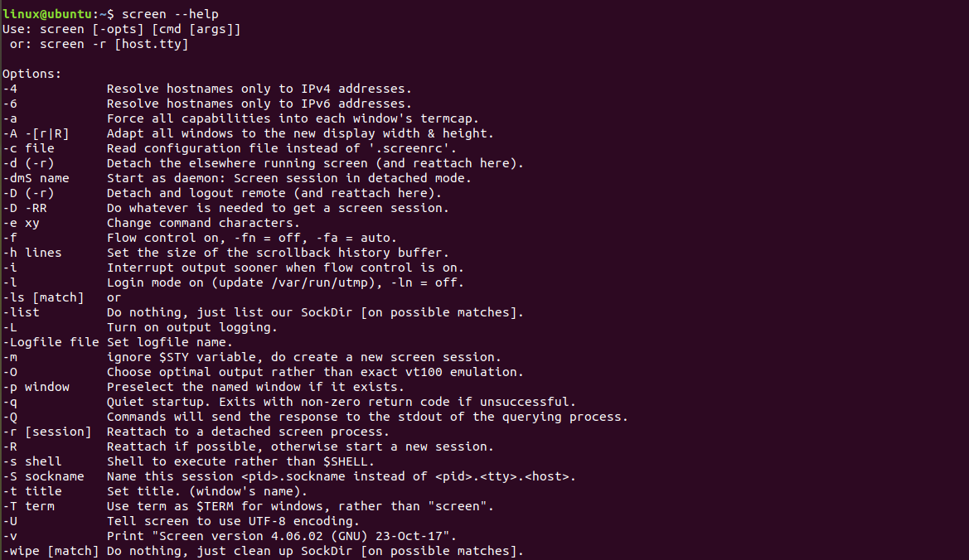Click the '-6' IPv6 option flag
This screenshot has width=969, height=560.
coord(10,104)
